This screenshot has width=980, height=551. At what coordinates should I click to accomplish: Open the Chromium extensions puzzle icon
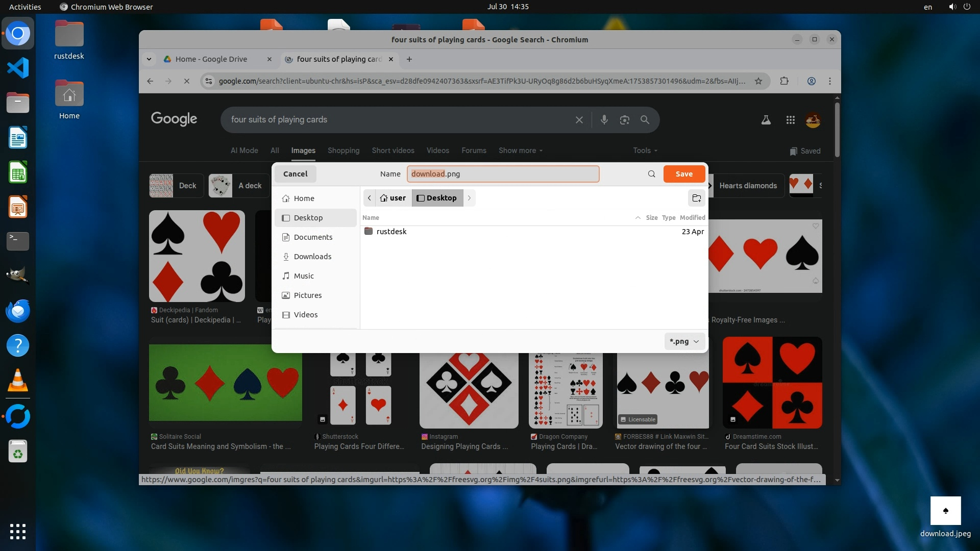pos(784,81)
